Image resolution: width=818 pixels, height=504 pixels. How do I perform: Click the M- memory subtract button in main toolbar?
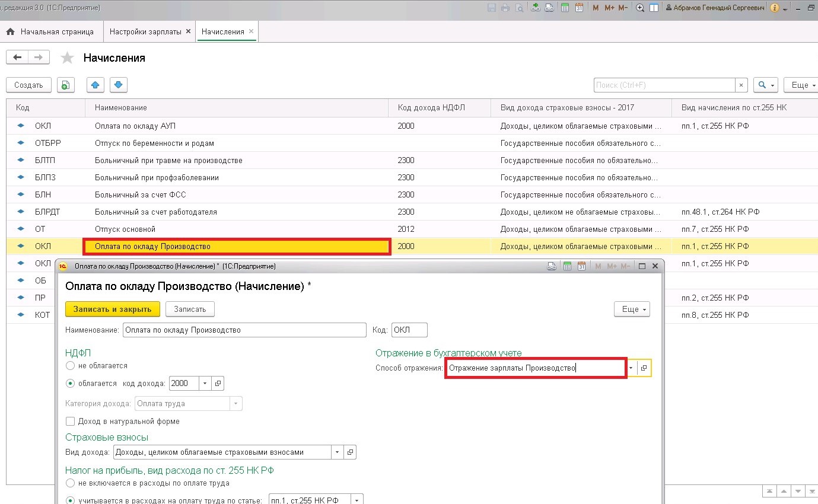click(623, 8)
